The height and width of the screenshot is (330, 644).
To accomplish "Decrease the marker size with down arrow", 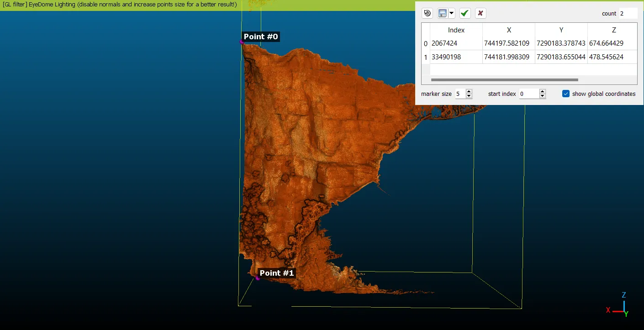I will [469, 96].
